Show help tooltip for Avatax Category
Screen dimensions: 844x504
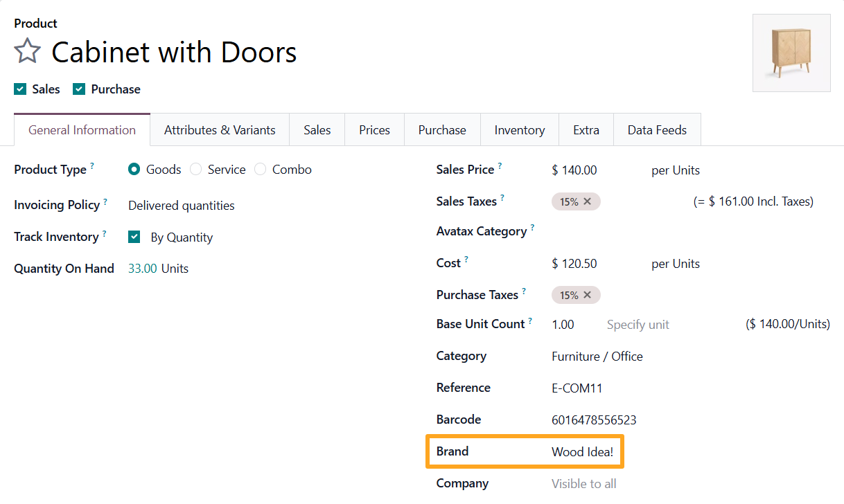(x=532, y=227)
